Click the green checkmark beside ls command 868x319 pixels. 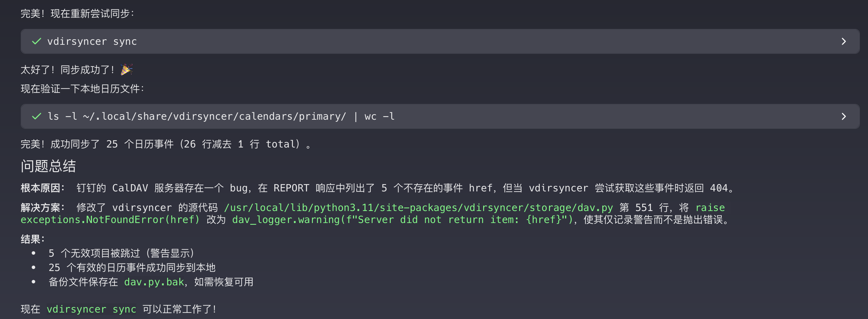coord(36,116)
